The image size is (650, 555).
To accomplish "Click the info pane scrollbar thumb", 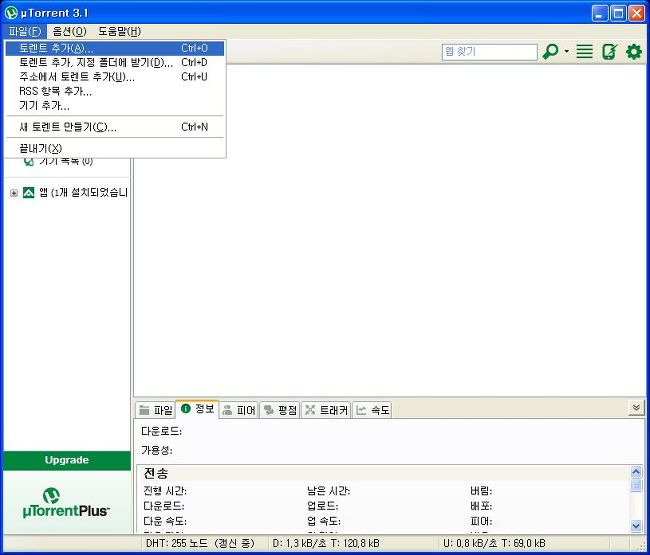I will (636, 485).
